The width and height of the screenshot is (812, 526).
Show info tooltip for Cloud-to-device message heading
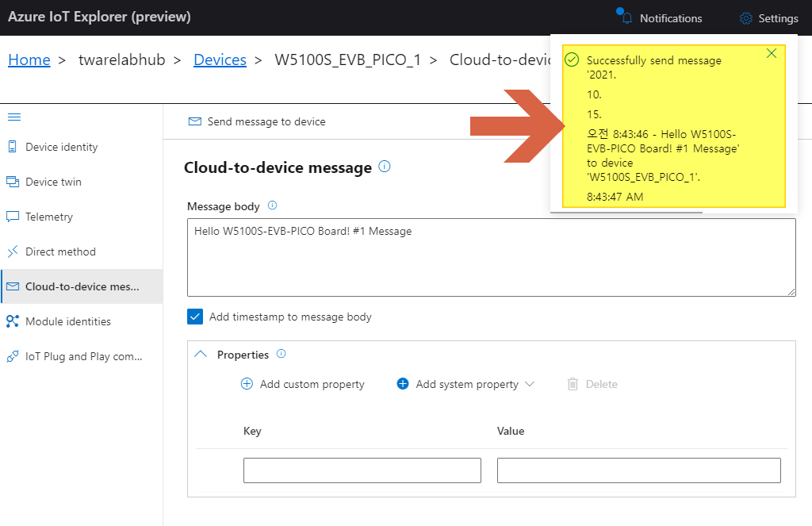385,167
